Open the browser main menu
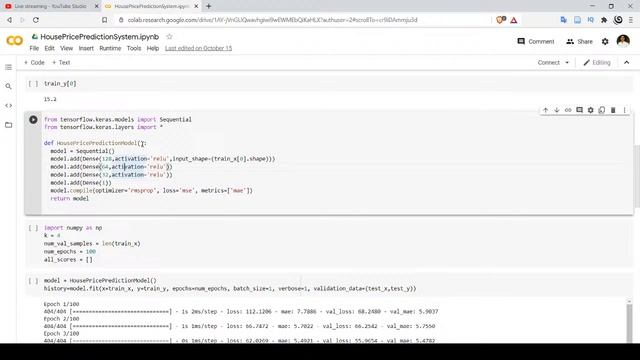 point(631,20)
